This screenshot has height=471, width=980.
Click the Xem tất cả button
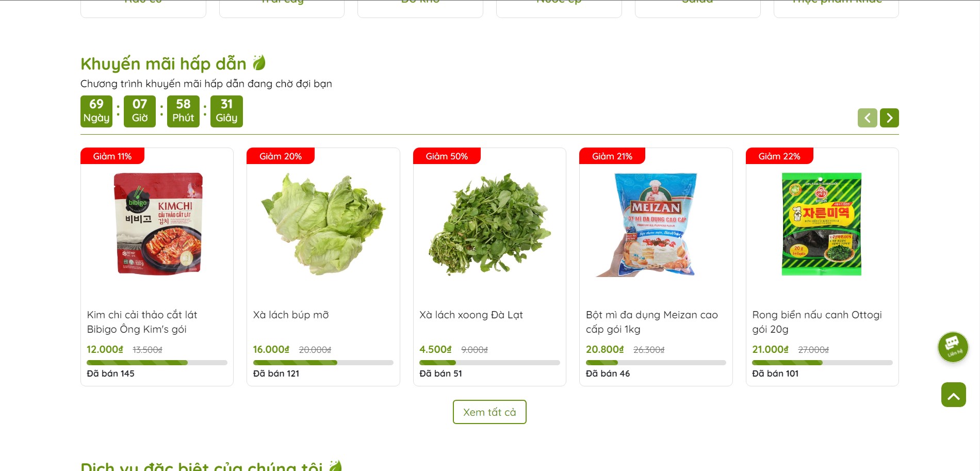(x=489, y=412)
